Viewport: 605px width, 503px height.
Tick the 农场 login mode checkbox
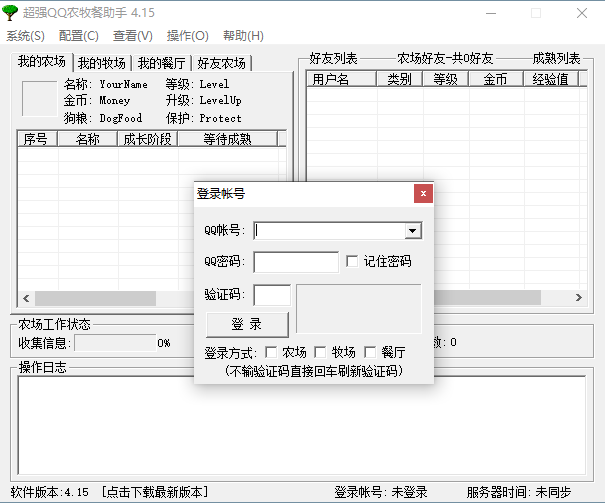[x=271, y=352]
